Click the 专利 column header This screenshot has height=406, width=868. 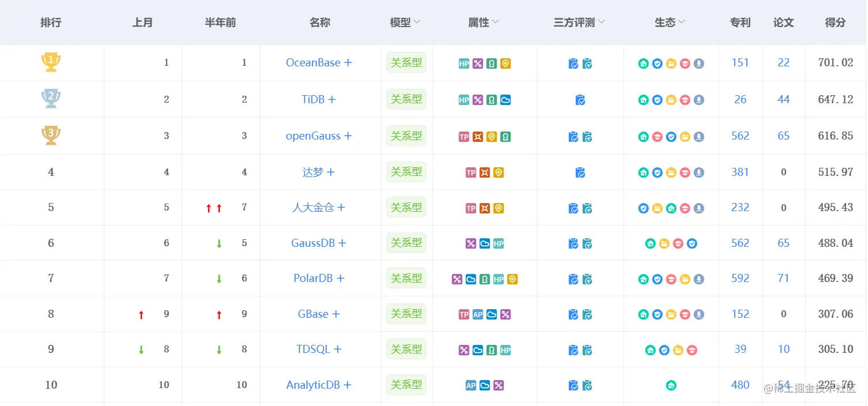[741, 22]
